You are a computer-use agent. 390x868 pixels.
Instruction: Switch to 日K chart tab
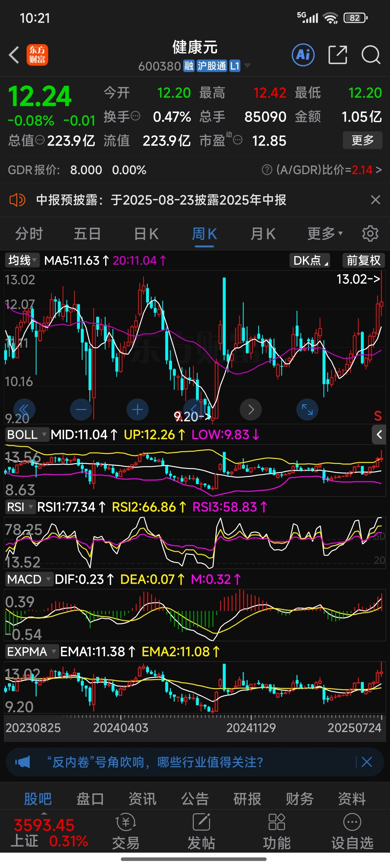point(146,234)
